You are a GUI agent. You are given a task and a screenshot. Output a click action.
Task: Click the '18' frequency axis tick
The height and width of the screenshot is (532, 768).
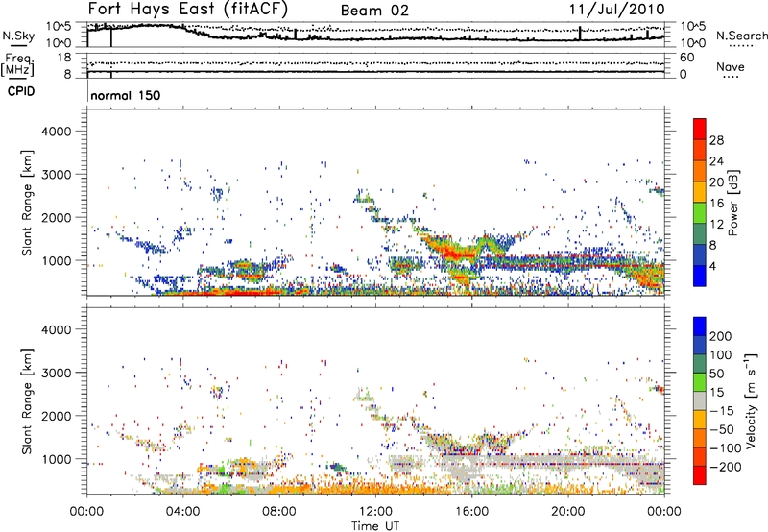[64, 58]
